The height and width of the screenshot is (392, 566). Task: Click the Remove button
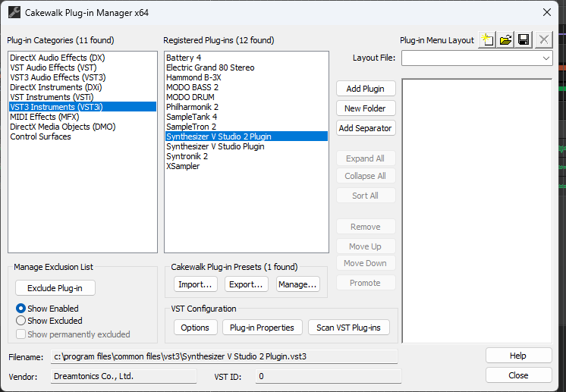click(x=366, y=227)
